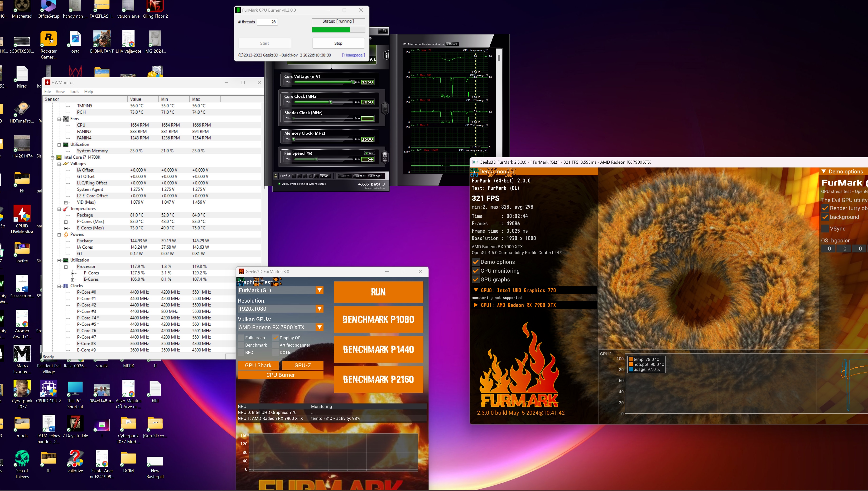Open the User Define fan gear icon

tap(385, 157)
